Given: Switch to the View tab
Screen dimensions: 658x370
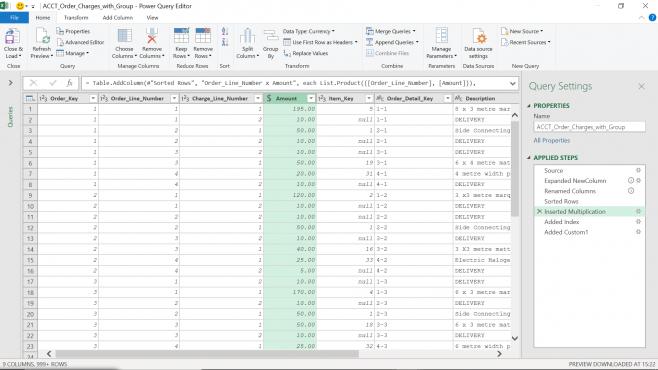Looking at the screenshot, I should tap(152, 18).
